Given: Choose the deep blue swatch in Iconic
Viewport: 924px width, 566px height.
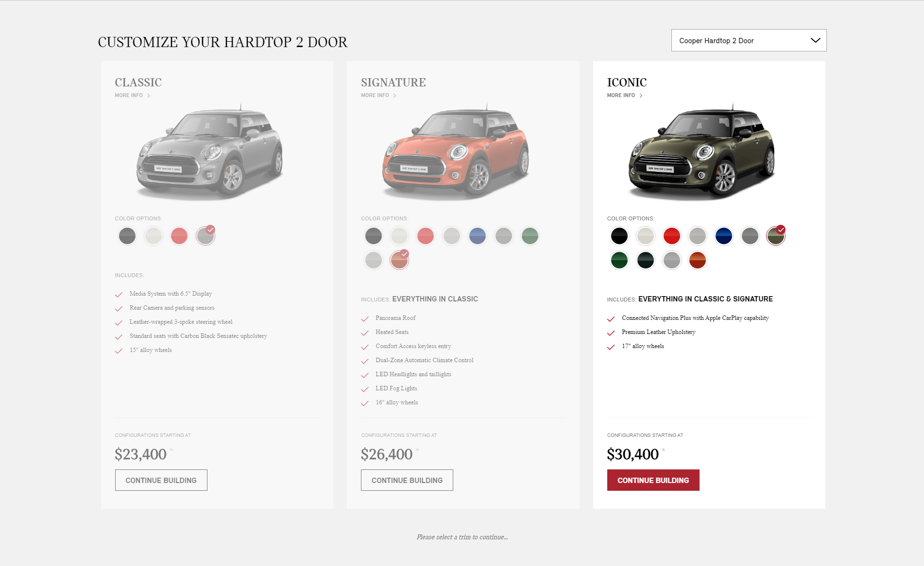Looking at the screenshot, I should [x=724, y=236].
